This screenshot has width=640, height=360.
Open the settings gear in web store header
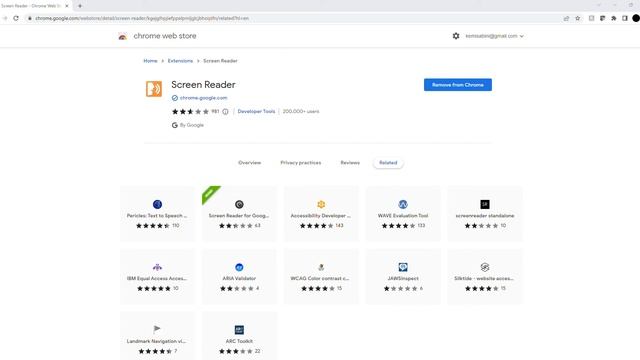coord(456,36)
